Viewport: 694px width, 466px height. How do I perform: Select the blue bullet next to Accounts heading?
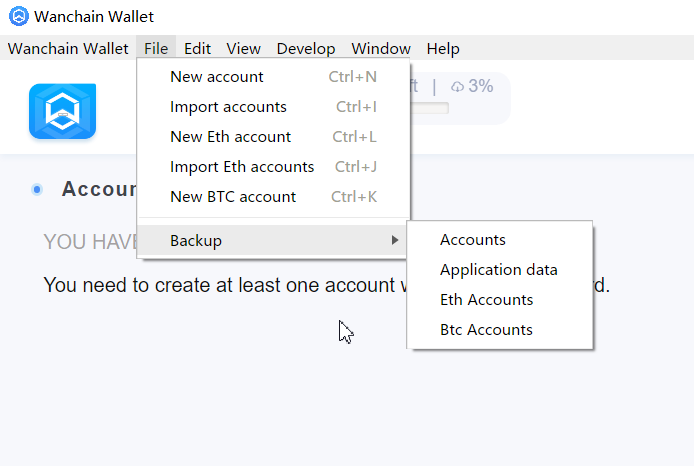[37, 190]
